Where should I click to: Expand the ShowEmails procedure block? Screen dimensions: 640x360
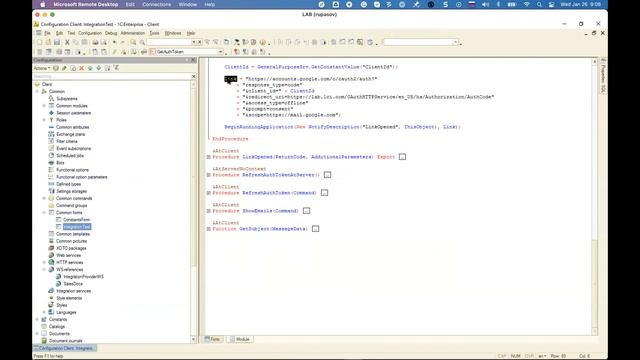[x=209, y=211]
